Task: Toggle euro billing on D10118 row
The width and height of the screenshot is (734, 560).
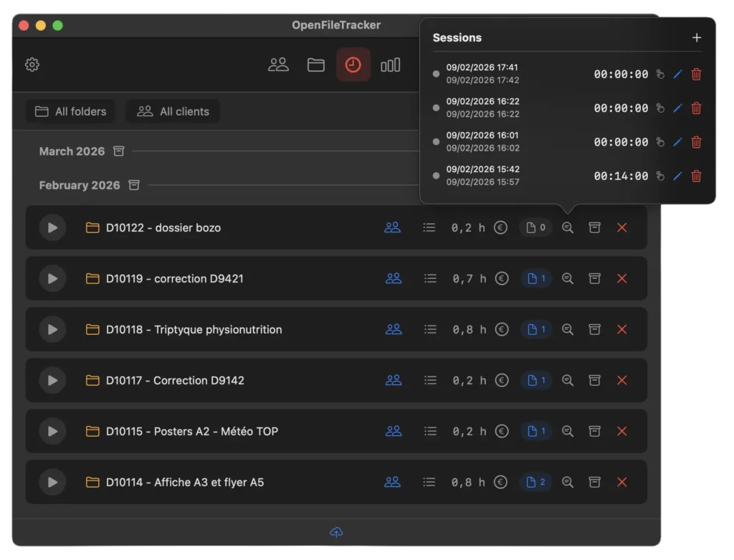Action: point(502,329)
